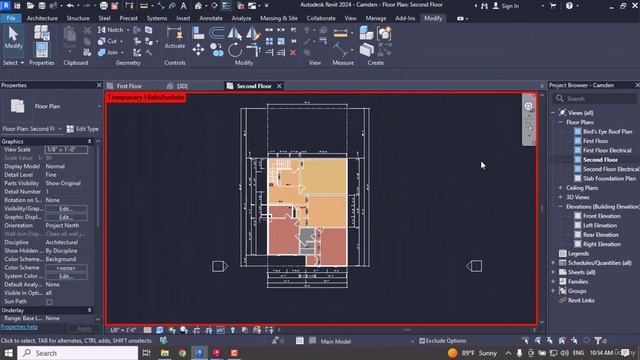Choose Mirror Pick Axis tool
640x360 pixels.
coord(235,33)
